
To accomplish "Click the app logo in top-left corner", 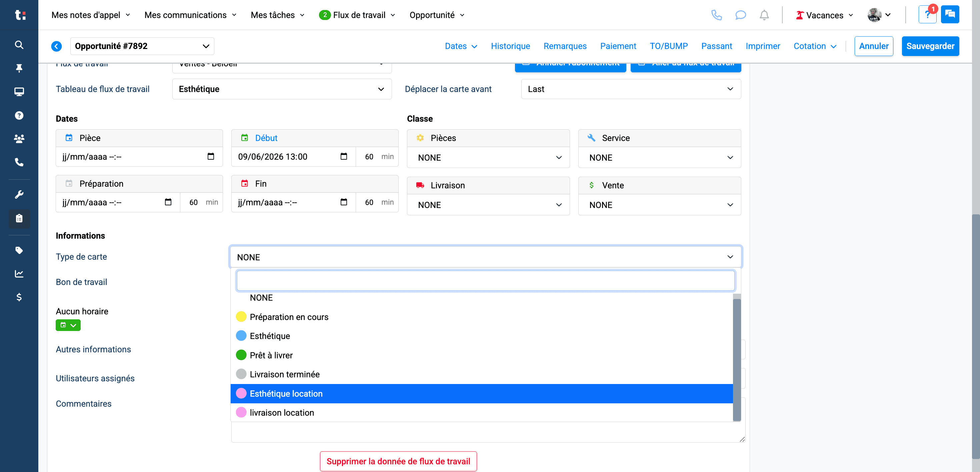I will [20, 15].
